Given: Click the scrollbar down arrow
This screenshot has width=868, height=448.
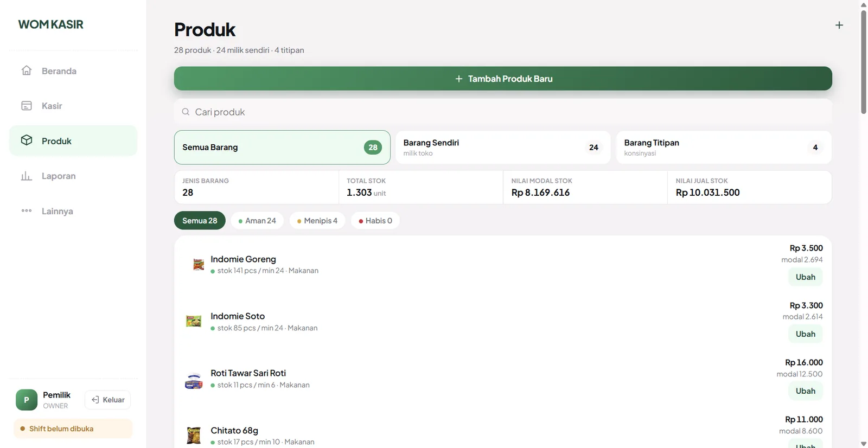Looking at the screenshot, I should coord(864,444).
